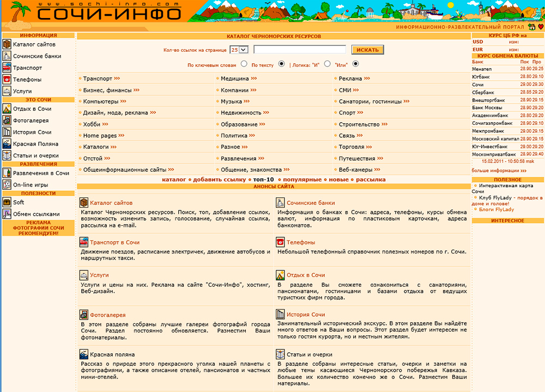The image size is (545, 392).
Task: Expand the Компьютеры category arrows
Action: [x=123, y=101]
